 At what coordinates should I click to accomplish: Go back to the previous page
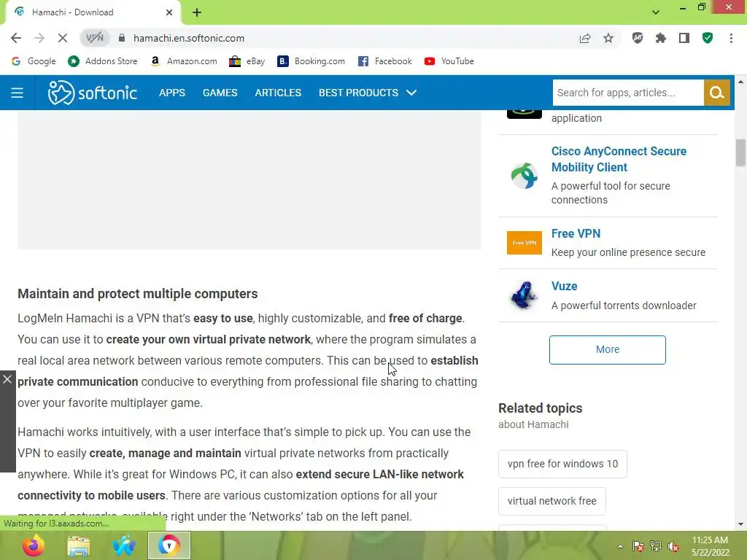pyautogui.click(x=16, y=38)
